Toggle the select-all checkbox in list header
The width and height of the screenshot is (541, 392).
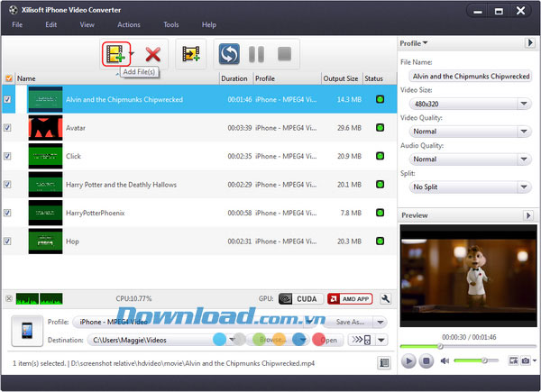[8, 78]
